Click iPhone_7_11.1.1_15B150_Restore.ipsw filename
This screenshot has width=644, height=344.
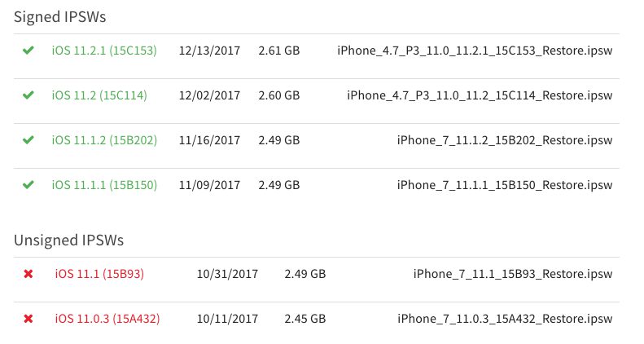[506, 184]
